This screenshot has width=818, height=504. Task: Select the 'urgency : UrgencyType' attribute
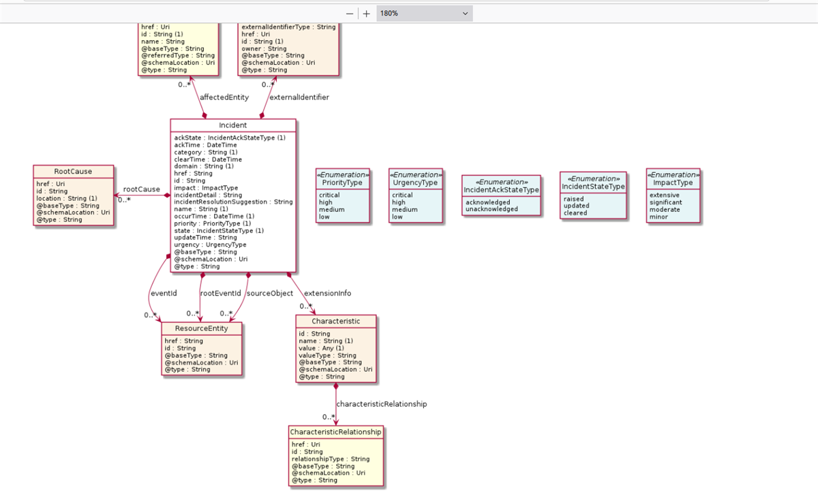(x=210, y=245)
